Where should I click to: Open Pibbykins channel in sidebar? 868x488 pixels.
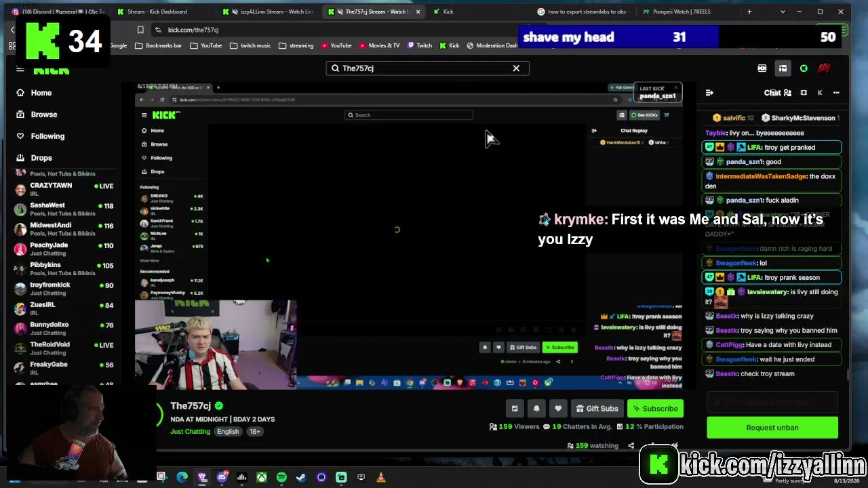click(66, 268)
